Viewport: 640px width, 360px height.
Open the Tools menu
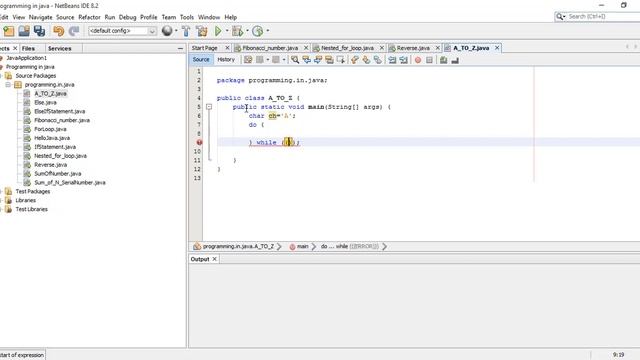pyautogui.click(x=187, y=17)
